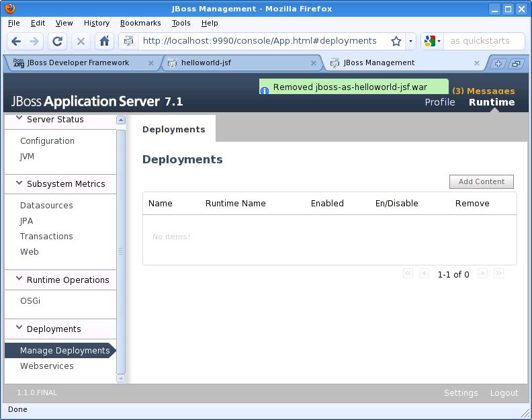
Task: Open OSGi runtime operations
Action: pos(30,301)
